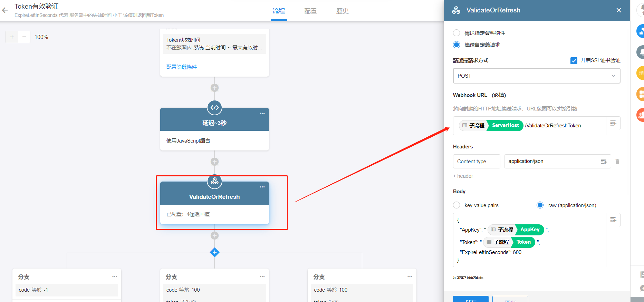Insert a field into the Content-type header value
Image resolution: width=644 pixels, height=302 pixels.
tap(604, 162)
